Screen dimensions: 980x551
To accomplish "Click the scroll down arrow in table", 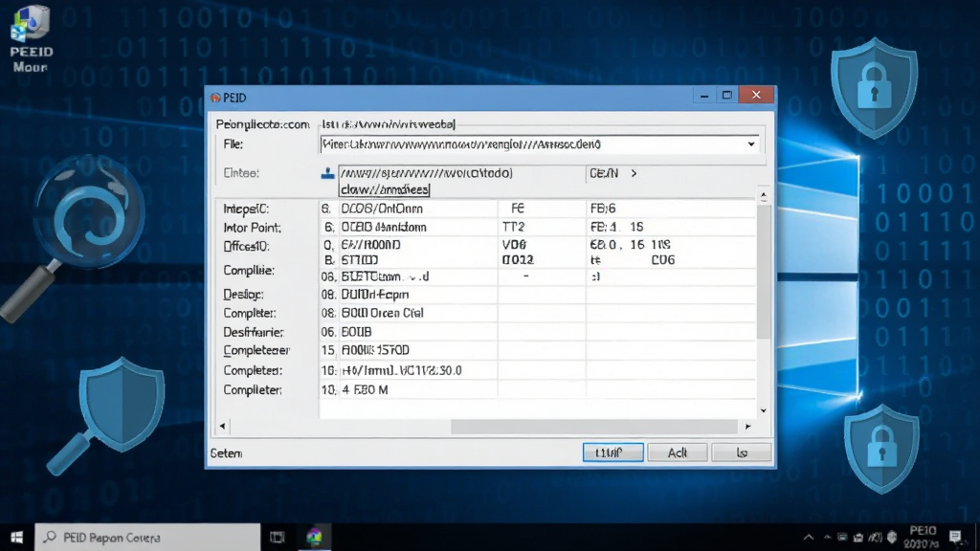I will [x=763, y=410].
